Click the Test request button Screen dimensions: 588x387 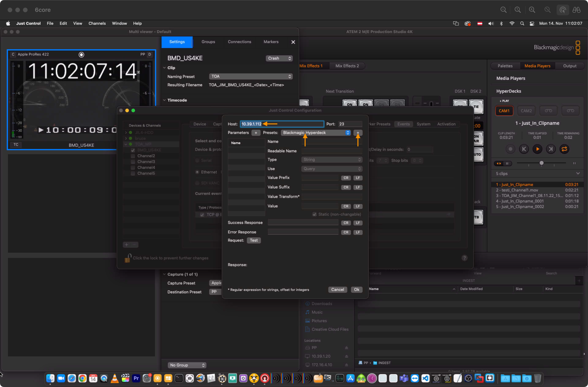click(x=253, y=240)
